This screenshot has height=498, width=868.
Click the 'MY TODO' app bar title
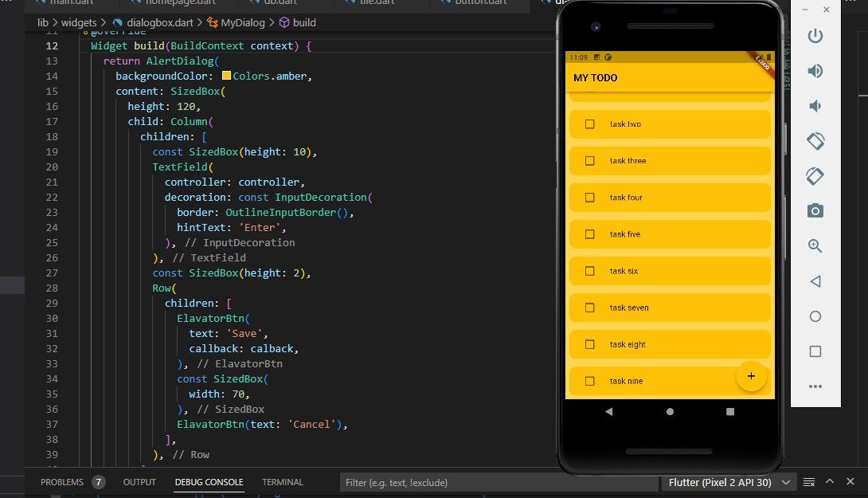click(595, 78)
